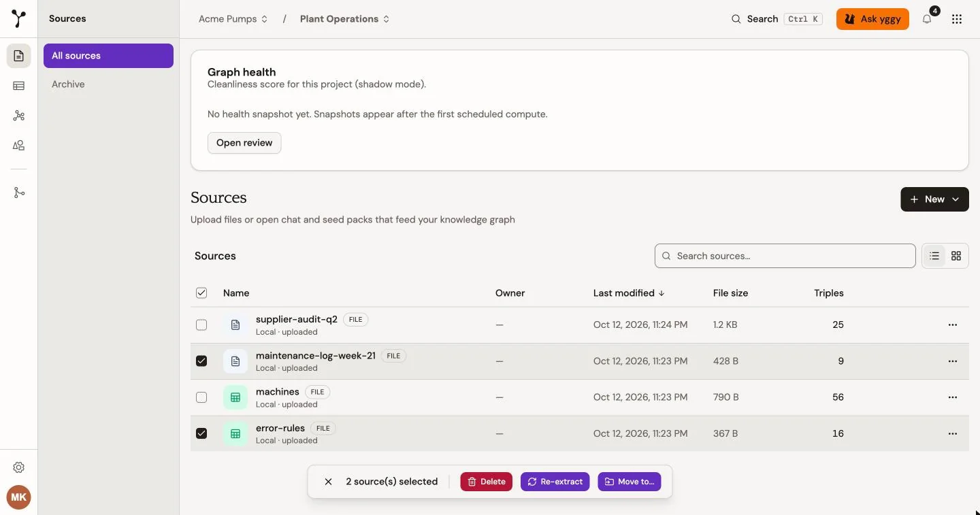Open the error-rules source name
Screen dimensions: 980x515
coord(280,428)
